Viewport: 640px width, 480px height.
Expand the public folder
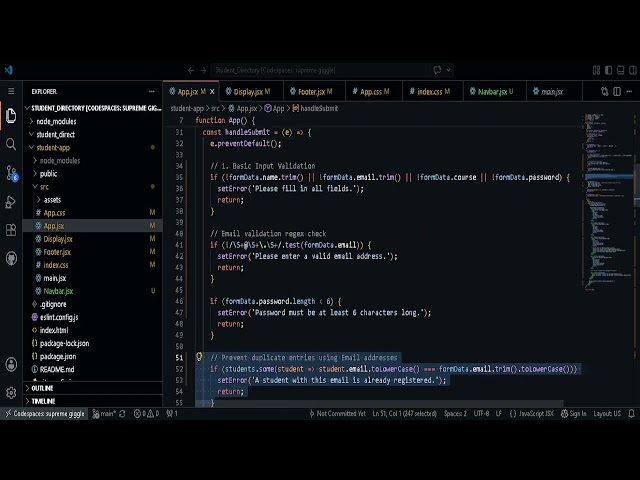click(93, 173)
